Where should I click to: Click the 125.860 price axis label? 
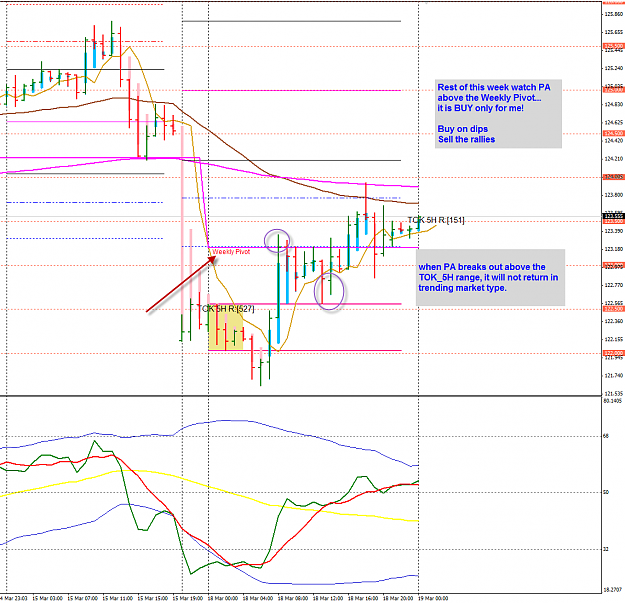point(613,14)
